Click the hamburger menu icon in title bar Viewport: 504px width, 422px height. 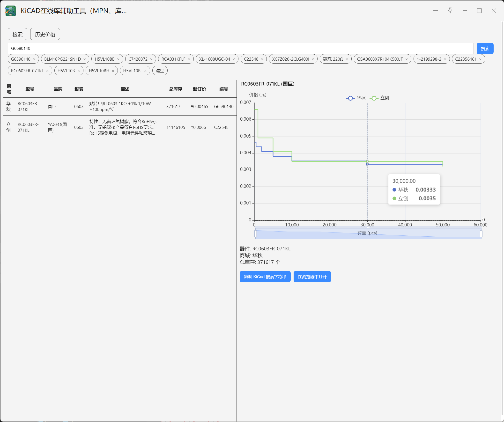[436, 11]
